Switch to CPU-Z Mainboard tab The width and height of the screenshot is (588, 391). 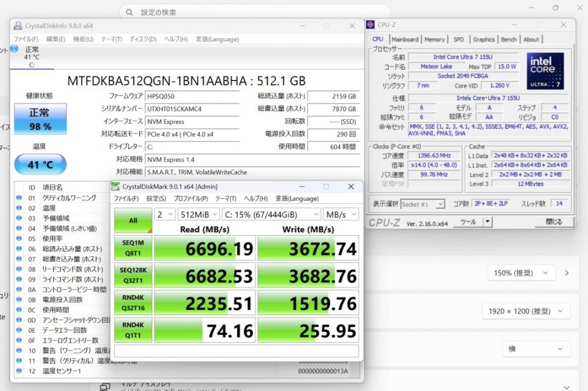tap(405, 39)
